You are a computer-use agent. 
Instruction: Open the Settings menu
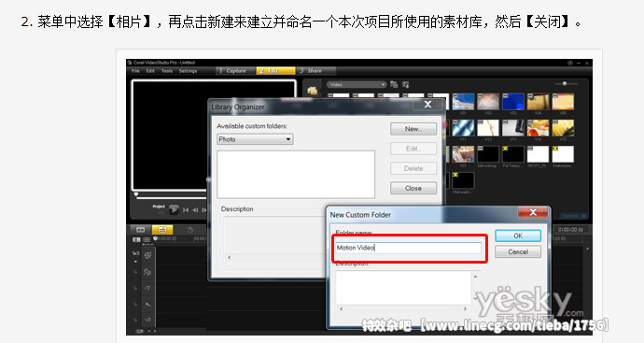point(189,71)
